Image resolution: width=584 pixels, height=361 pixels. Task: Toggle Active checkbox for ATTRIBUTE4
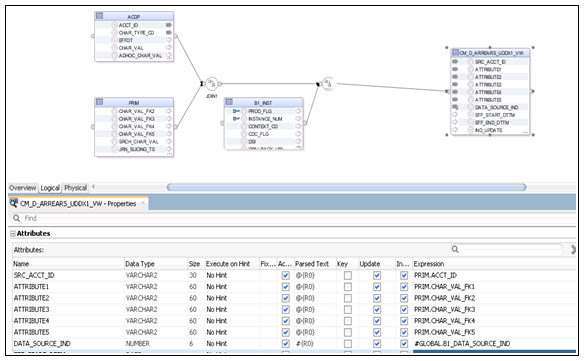(x=286, y=321)
